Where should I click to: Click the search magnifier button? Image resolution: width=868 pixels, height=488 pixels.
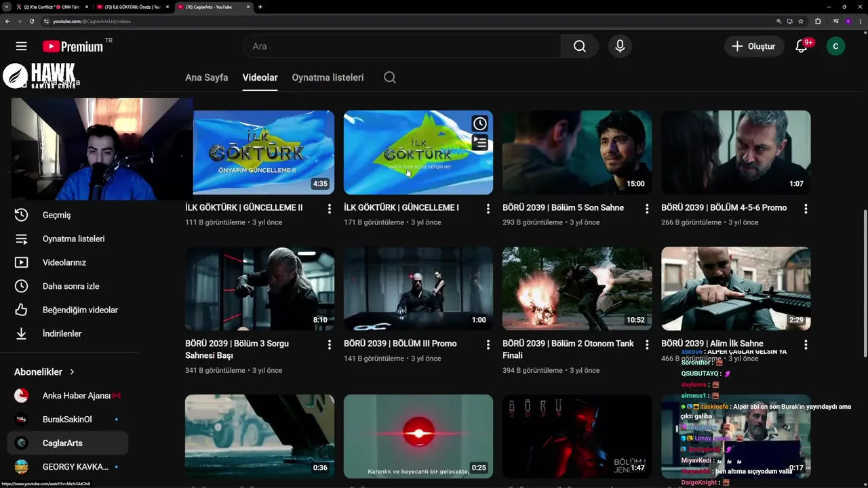point(579,46)
